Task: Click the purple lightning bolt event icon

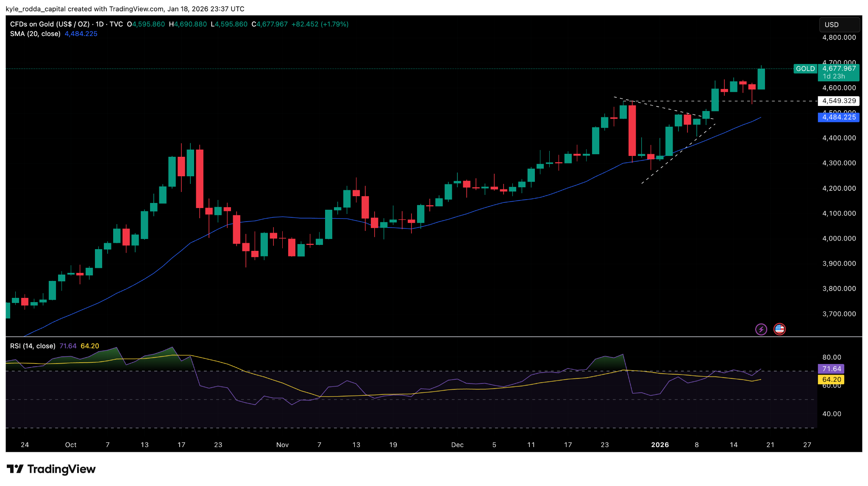Action: click(x=761, y=329)
